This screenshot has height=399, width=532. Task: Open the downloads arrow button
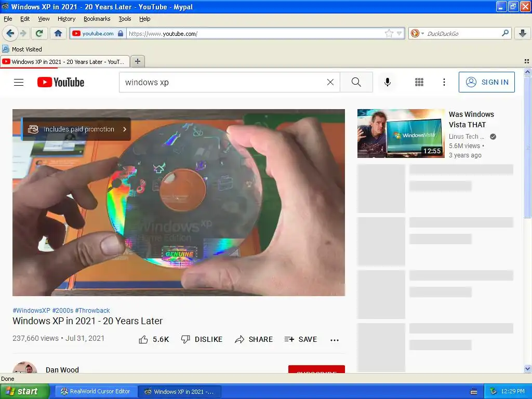tap(523, 33)
